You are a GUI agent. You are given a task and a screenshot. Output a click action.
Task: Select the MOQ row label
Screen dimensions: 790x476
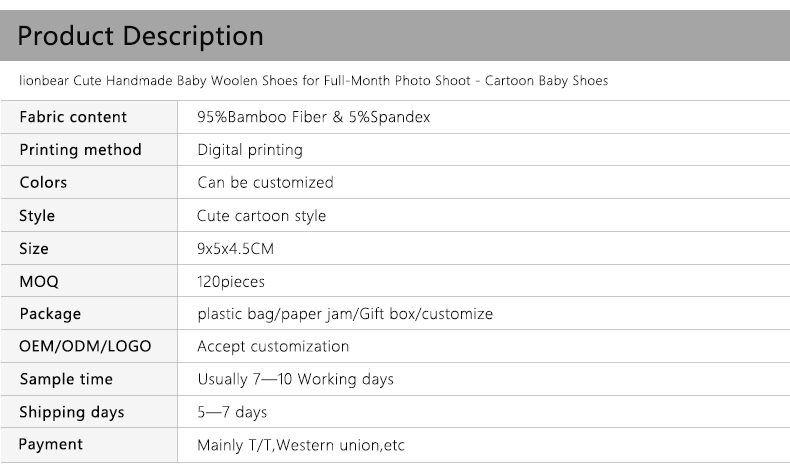39,282
